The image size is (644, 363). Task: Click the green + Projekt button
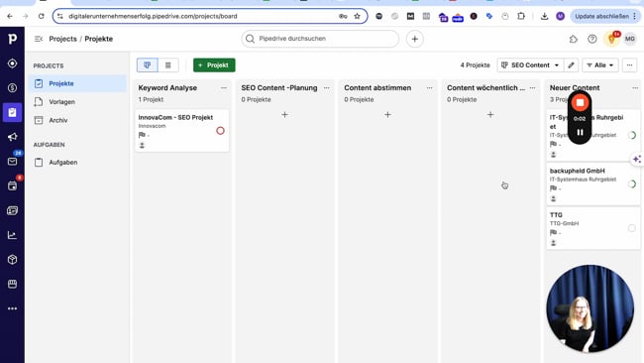coord(214,64)
